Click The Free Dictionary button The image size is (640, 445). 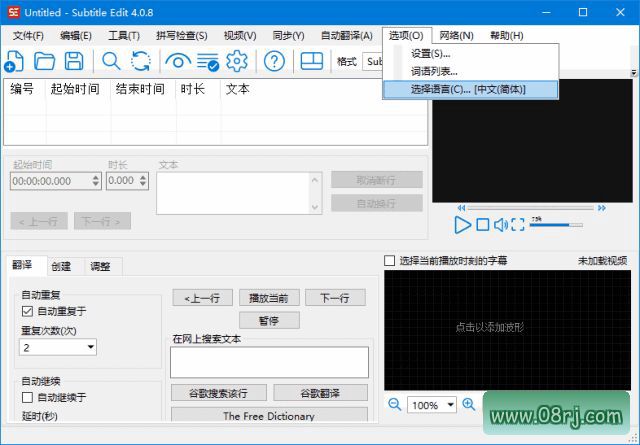coord(269,415)
